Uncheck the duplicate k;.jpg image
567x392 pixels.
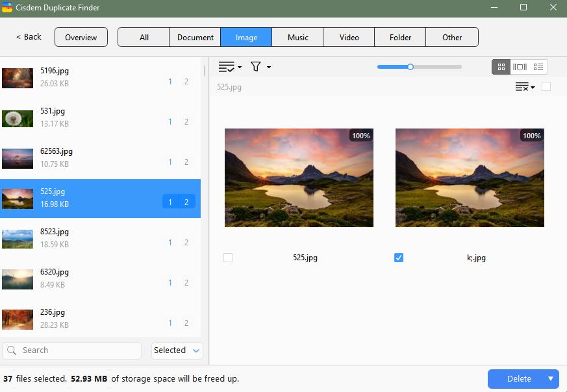pyautogui.click(x=398, y=258)
